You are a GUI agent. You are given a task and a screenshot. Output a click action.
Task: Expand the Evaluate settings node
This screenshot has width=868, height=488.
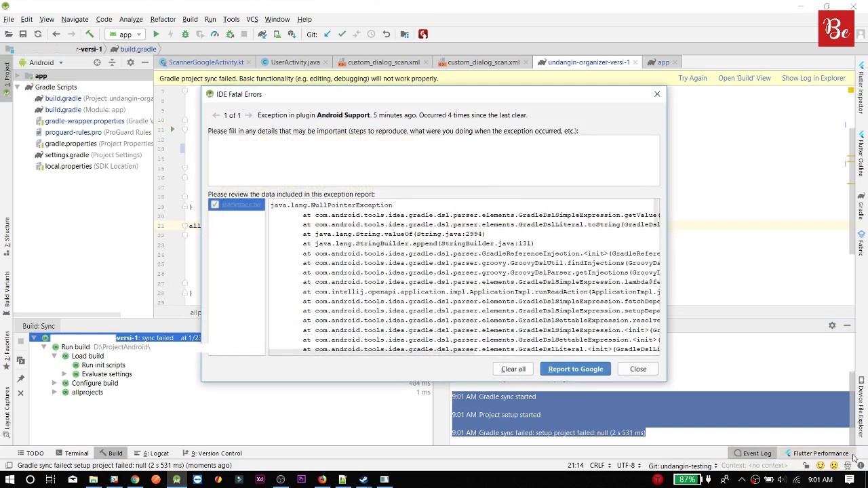(x=64, y=374)
